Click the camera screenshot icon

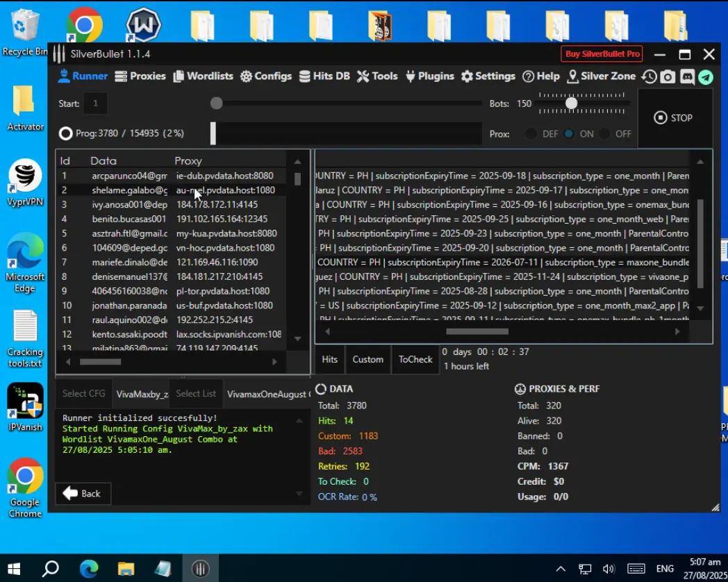(668, 77)
